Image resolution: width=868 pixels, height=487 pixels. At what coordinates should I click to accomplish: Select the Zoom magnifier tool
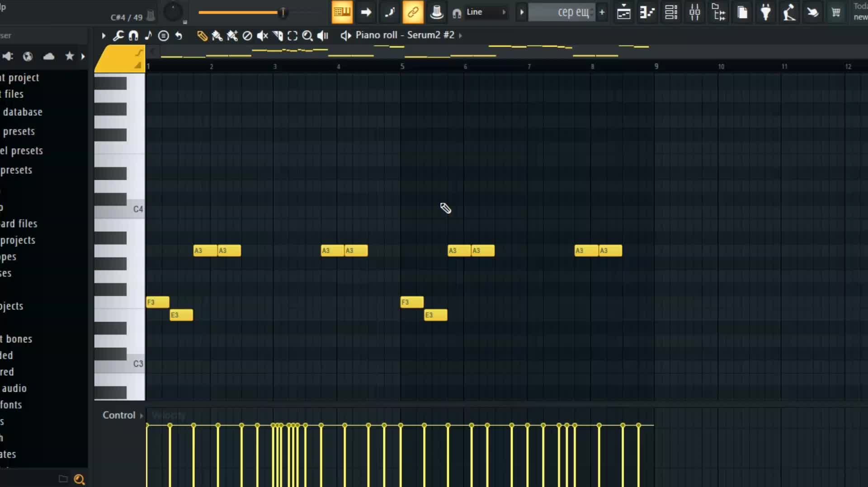point(307,36)
